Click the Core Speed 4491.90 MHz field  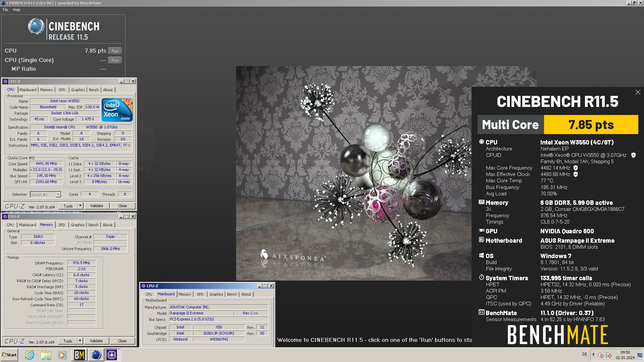point(46,164)
